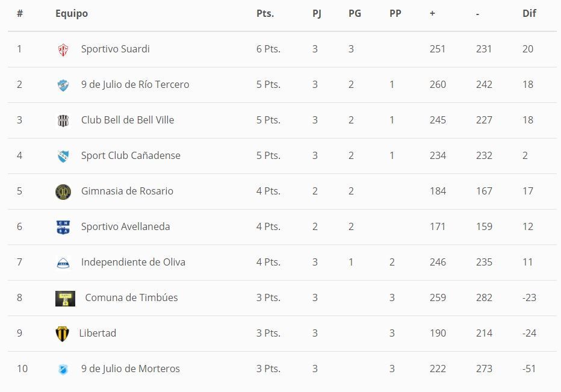Sort table by Pts. column header
Screen dimensions: 561x392
[x=265, y=13]
